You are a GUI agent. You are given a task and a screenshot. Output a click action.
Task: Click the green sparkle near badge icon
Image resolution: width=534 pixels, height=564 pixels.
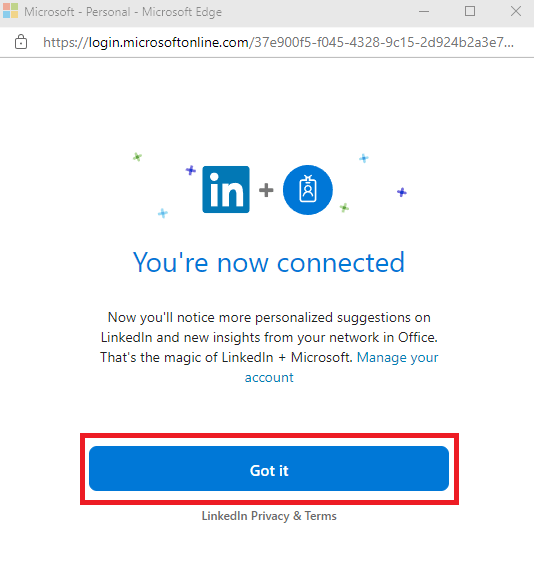point(344,208)
